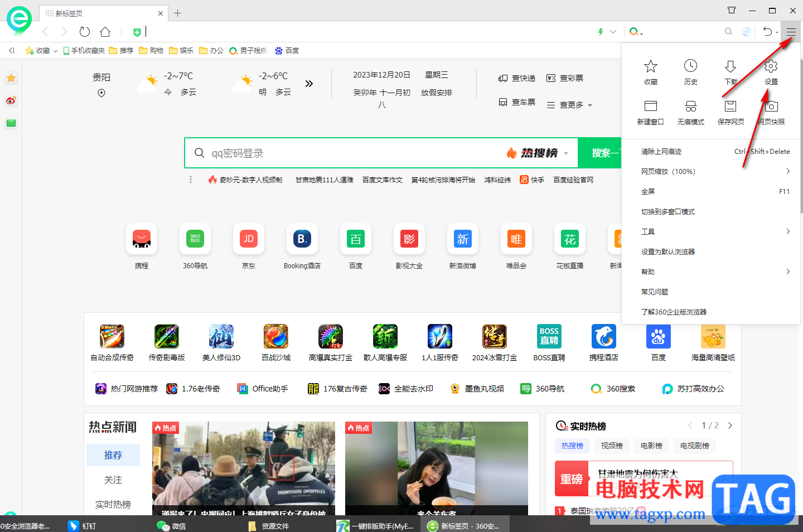Expand the 热搜榜 dropdown arrow
803x532 pixels.
(566, 153)
